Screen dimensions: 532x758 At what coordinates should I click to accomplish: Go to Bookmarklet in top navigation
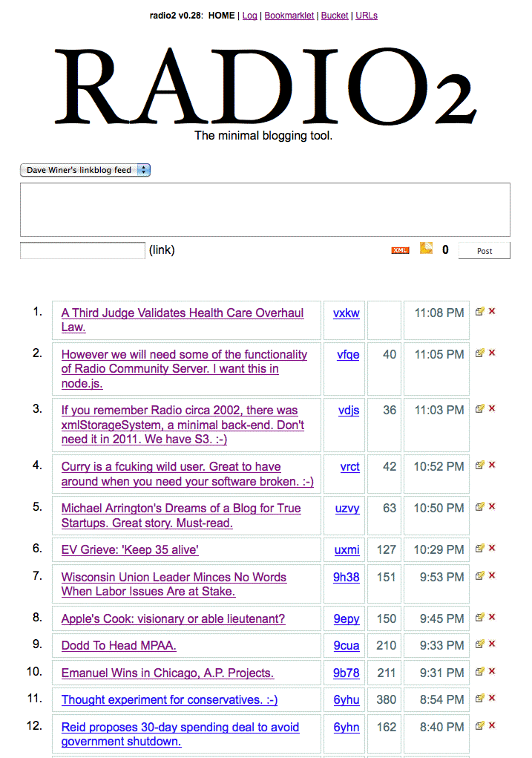[x=289, y=15]
